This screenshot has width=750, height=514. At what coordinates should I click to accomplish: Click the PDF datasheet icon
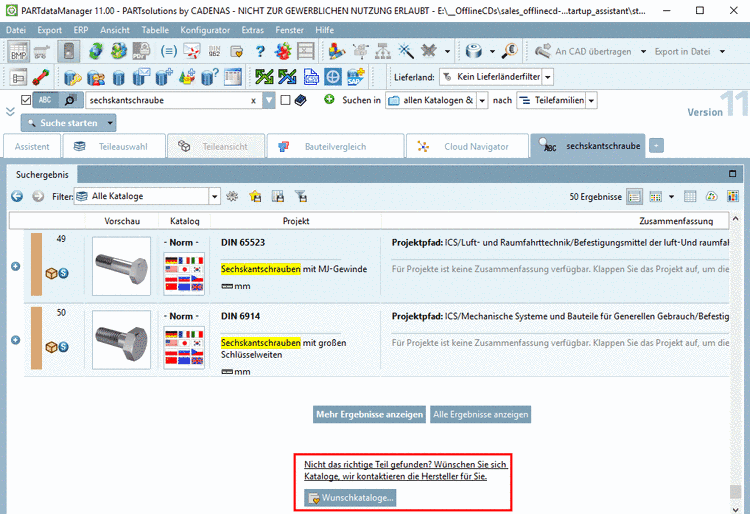coord(142,51)
